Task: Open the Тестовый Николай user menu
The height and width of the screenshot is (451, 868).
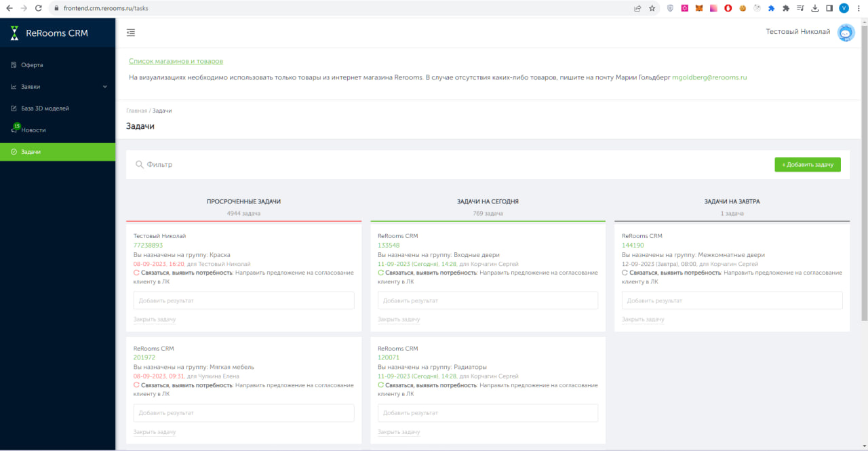Action: (x=797, y=32)
